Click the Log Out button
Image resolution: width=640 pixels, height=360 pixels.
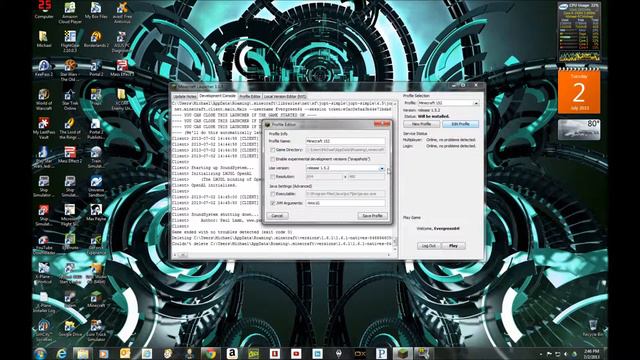pyautogui.click(x=429, y=246)
